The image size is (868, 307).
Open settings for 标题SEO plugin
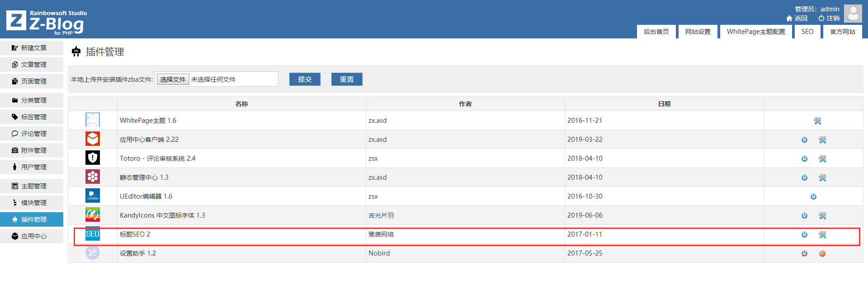click(x=822, y=235)
